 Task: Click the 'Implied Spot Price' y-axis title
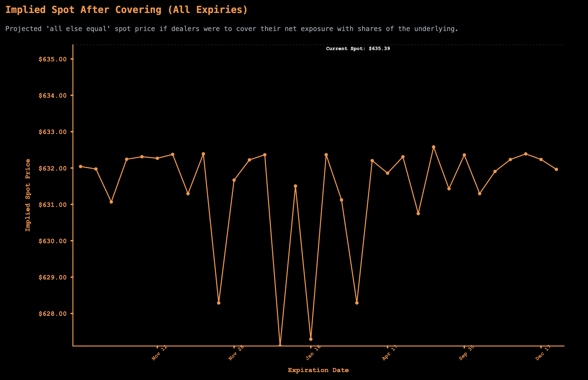[28, 195]
